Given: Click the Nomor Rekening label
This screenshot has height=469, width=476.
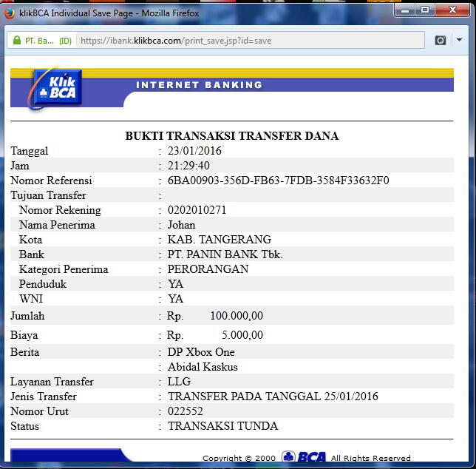Looking at the screenshot, I should pos(60,210).
